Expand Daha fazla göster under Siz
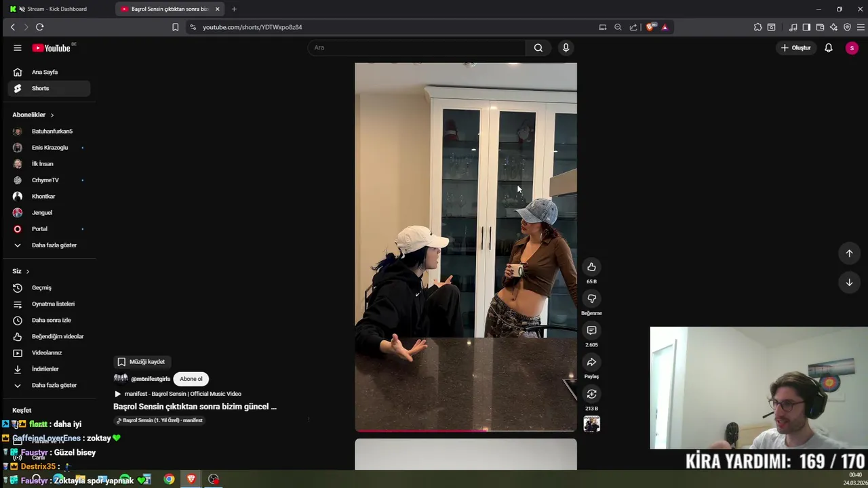The height and width of the screenshot is (488, 868). pyautogui.click(x=49, y=385)
